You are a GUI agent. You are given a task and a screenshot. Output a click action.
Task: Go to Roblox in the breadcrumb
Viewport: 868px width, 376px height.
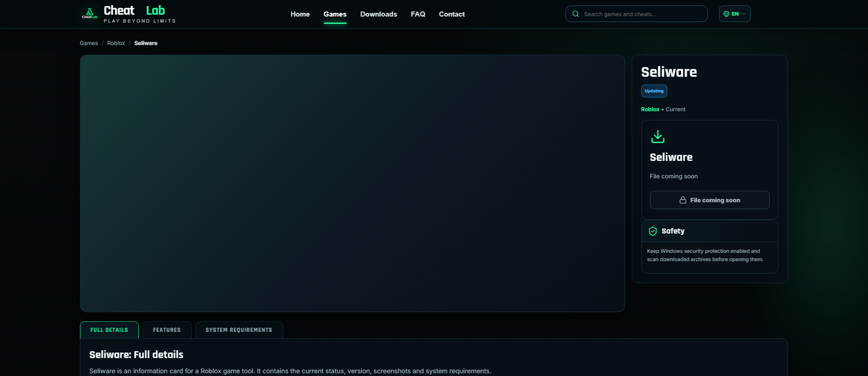coord(116,43)
